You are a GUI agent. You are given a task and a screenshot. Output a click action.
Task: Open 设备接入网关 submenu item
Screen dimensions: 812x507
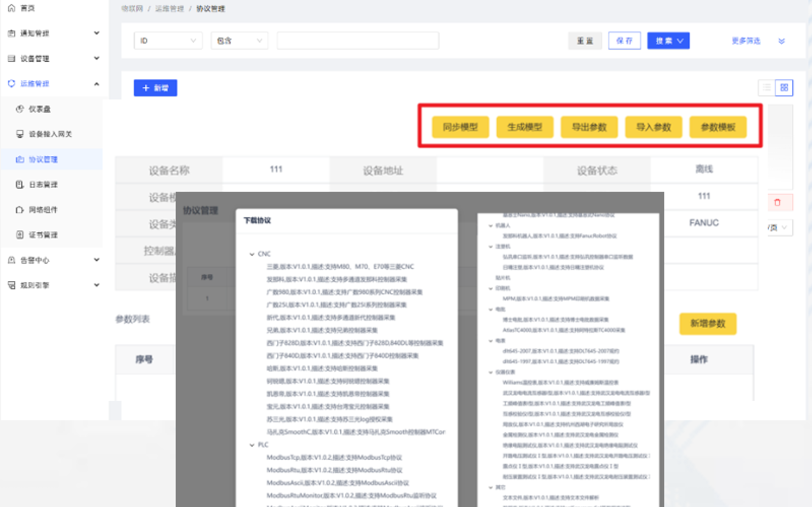pos(50,134)
